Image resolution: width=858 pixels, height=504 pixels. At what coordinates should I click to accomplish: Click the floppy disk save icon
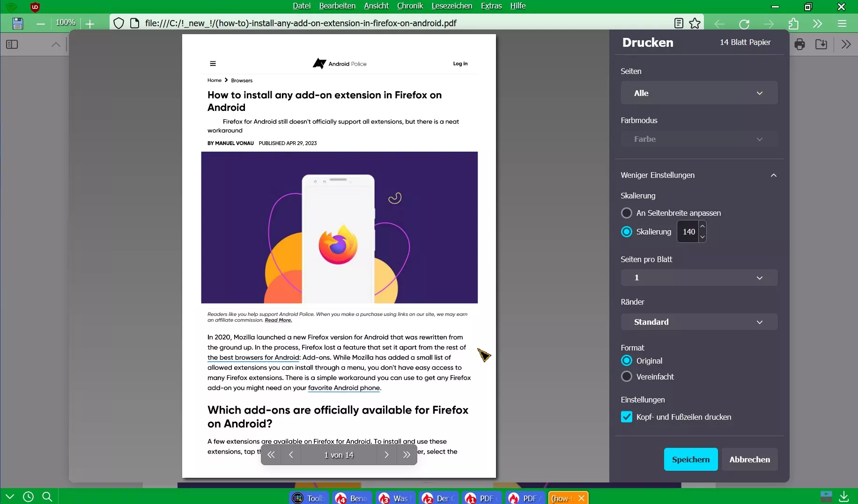[x=17, y=23]
